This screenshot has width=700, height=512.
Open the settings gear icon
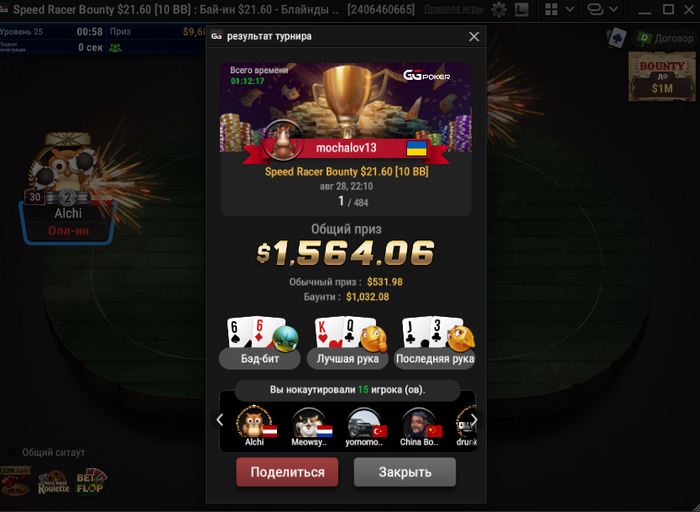(499, 9)
